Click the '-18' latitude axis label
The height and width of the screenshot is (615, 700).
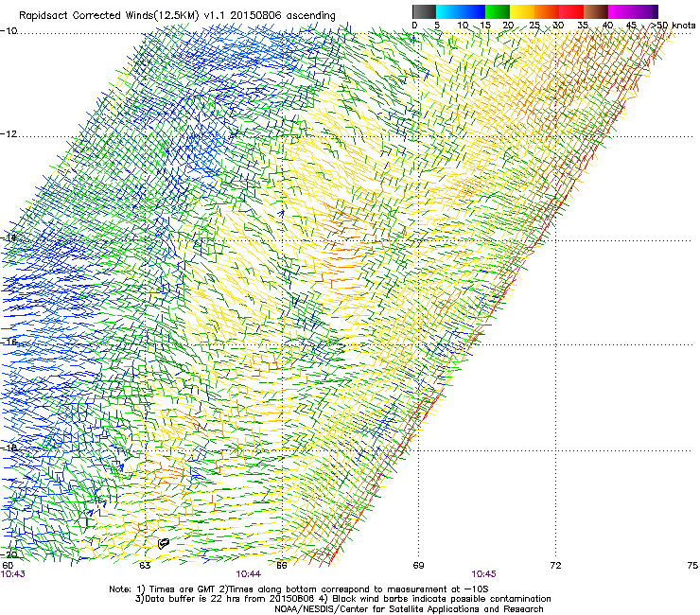tap(9, 448)
